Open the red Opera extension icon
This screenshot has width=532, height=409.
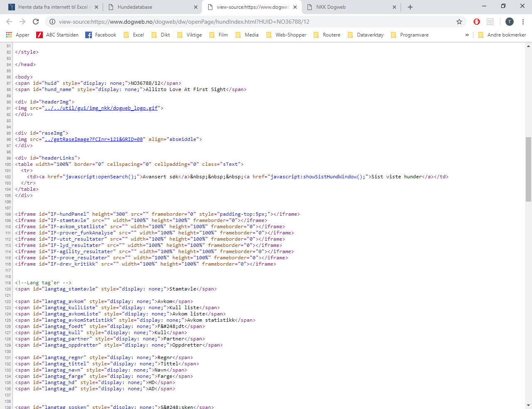[477, 22]
